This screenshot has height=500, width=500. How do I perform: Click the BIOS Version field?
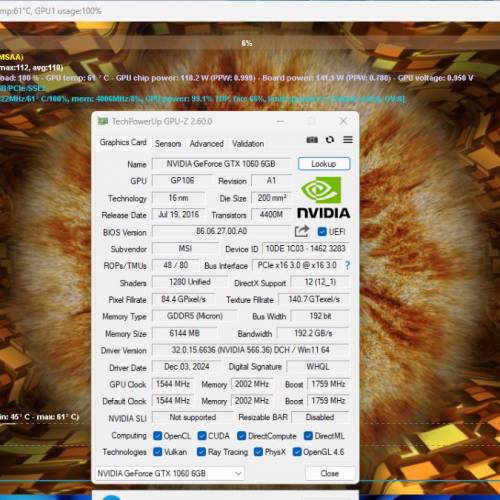click(x=221, y=231)
